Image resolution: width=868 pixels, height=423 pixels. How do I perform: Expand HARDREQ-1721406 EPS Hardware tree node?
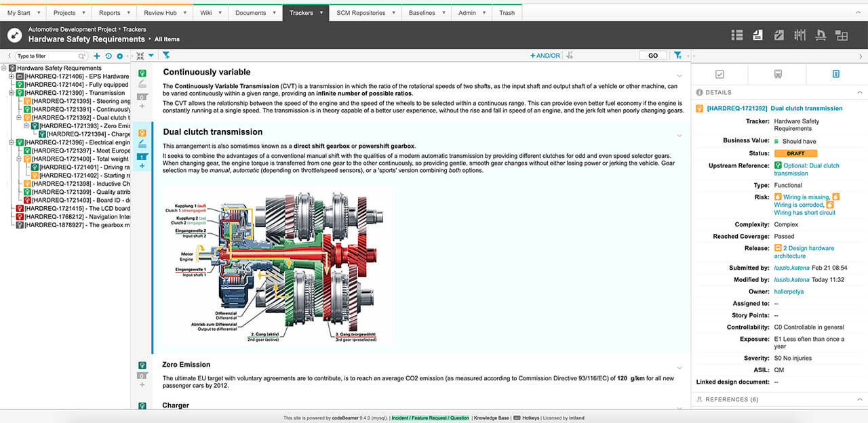point(12,77)
